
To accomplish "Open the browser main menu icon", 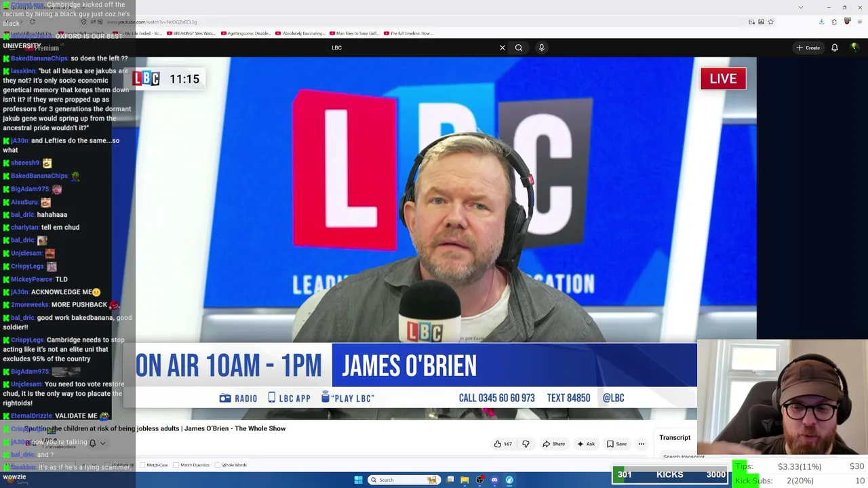I will [x=859, y=22].
